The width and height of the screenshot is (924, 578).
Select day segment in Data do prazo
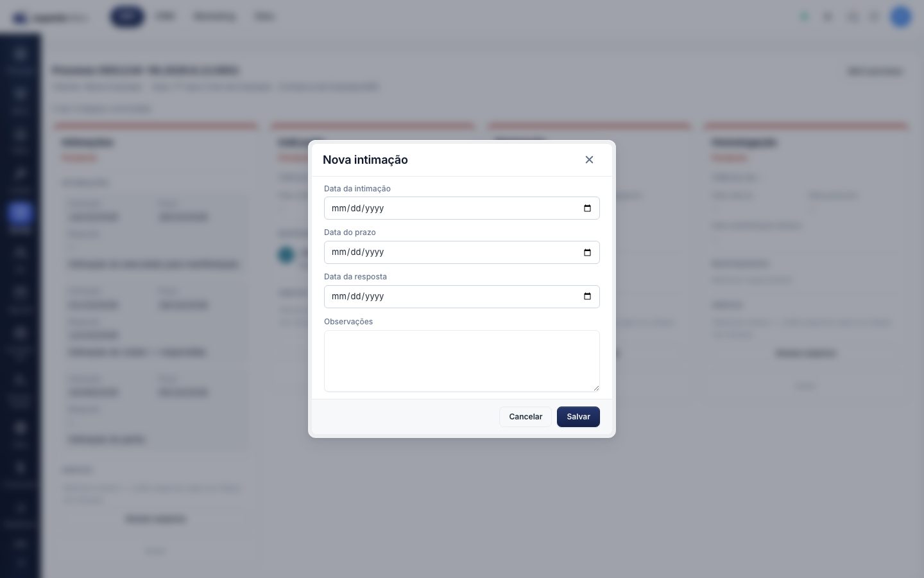[355, 252]
